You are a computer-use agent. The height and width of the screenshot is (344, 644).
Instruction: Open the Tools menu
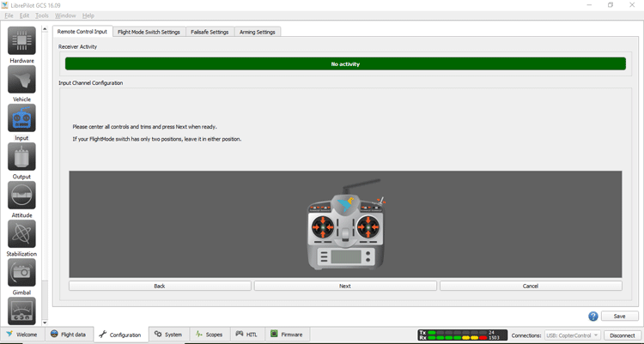pyautogui.click(x=42, y=15)
